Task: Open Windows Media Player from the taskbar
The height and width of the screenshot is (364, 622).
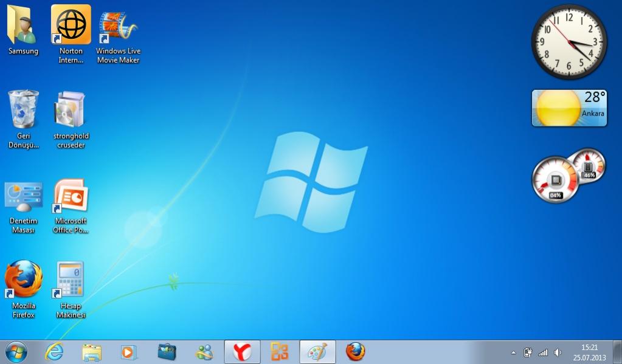Action: pyautogui.click(x=129, y=352)
